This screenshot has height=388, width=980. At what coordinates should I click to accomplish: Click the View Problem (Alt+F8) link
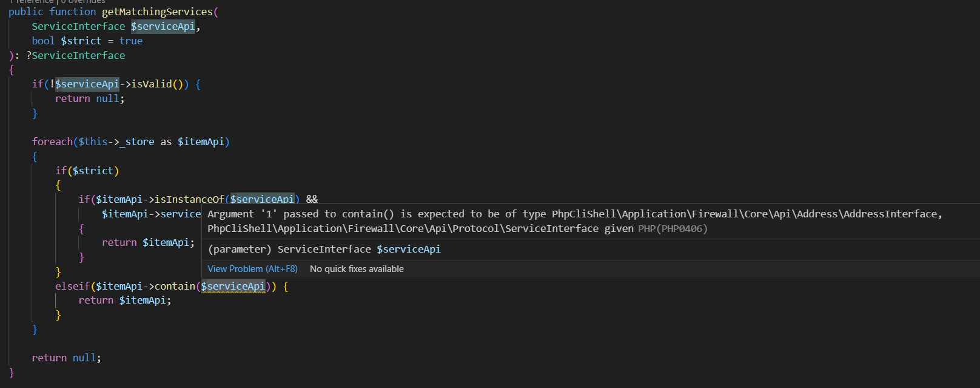pos(252,269)
